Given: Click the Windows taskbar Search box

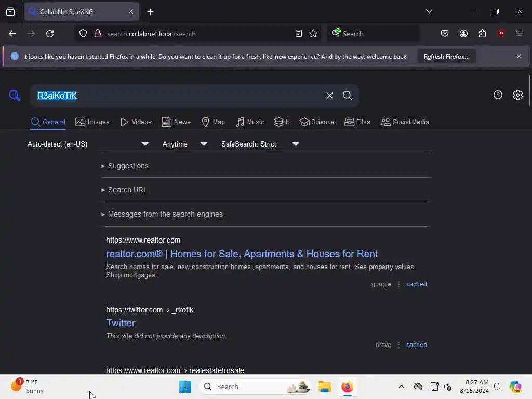Looking at the screenshot, I should [255, 387].
